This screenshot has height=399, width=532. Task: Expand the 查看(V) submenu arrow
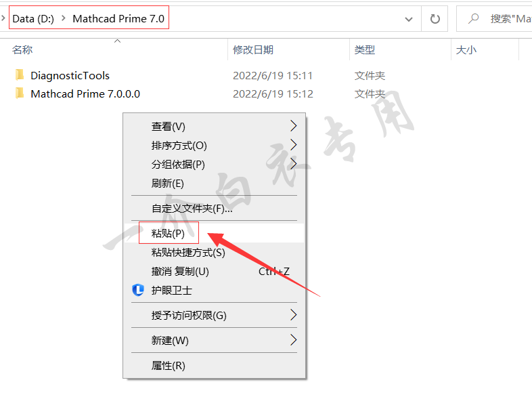[294, 126]
